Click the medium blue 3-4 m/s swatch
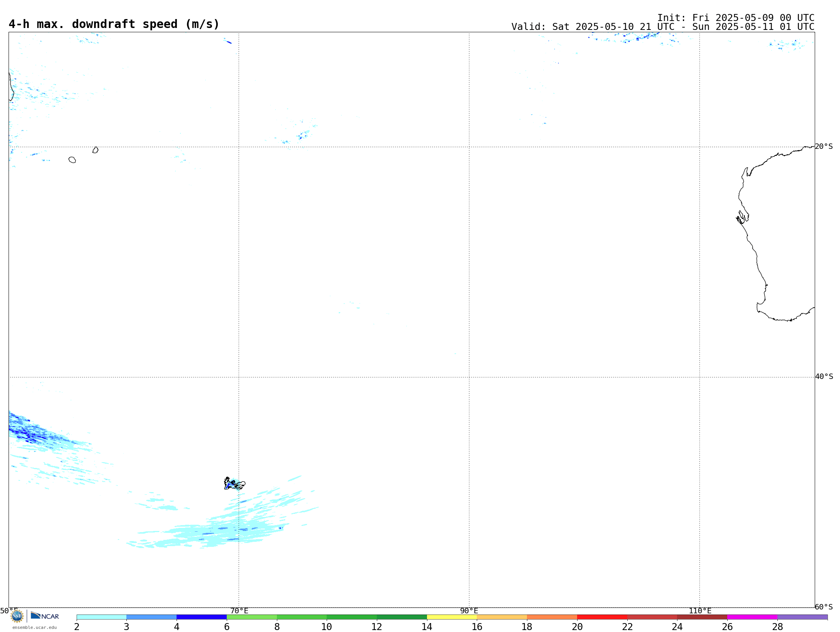The image size is (840, 632). tap(151, 617)
